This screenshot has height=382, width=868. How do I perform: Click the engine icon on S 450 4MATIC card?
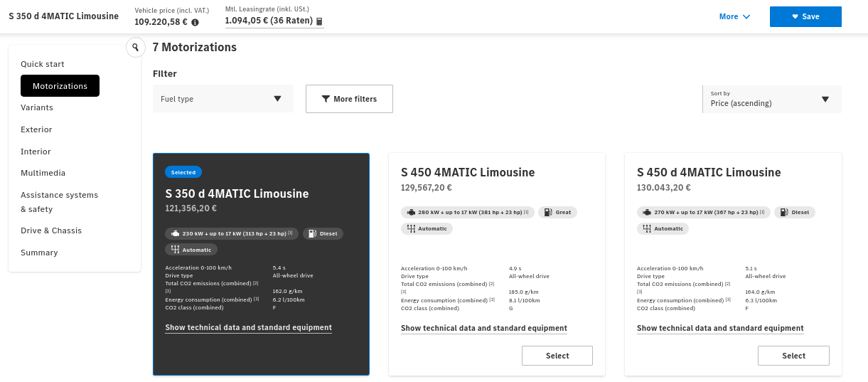(411, 212)
